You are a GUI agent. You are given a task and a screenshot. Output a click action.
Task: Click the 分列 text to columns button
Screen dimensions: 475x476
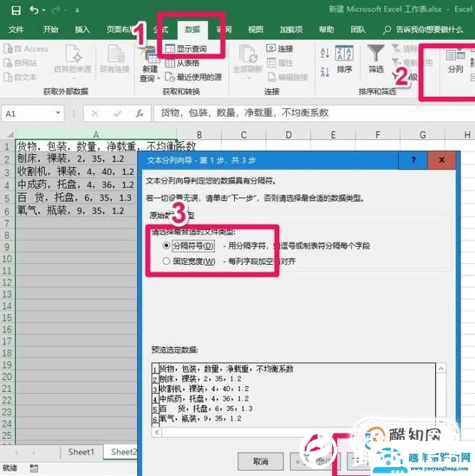[455, 61]
